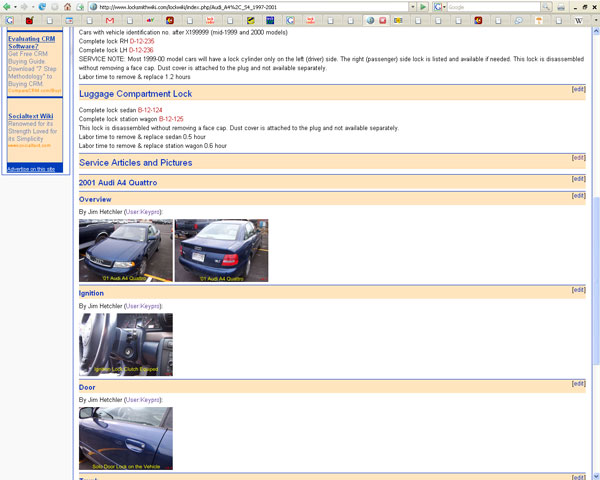Screen dimensions: 600x480
Task: Open User:Keypro link under Overview
Action: [143, 212]
